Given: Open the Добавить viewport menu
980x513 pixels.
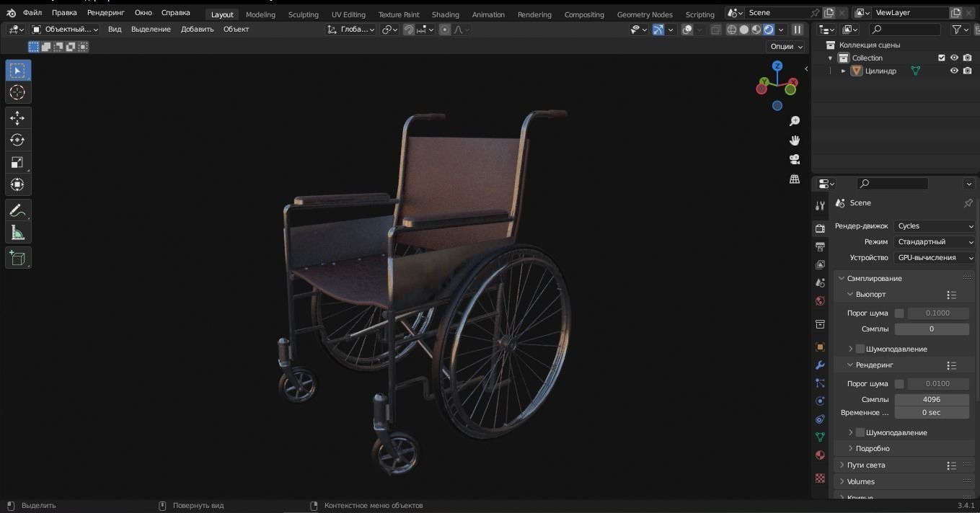Looking at the screenshot, I should 197,30.
